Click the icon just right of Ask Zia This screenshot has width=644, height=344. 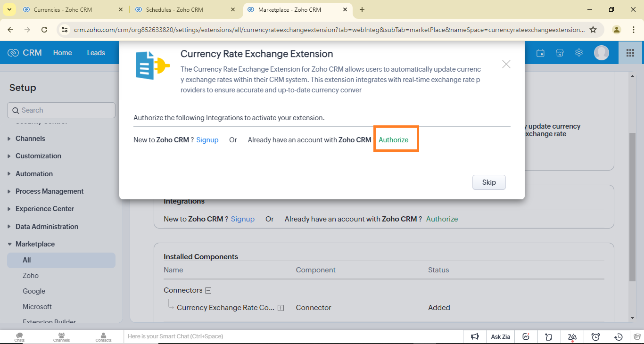tap(526, 336)
